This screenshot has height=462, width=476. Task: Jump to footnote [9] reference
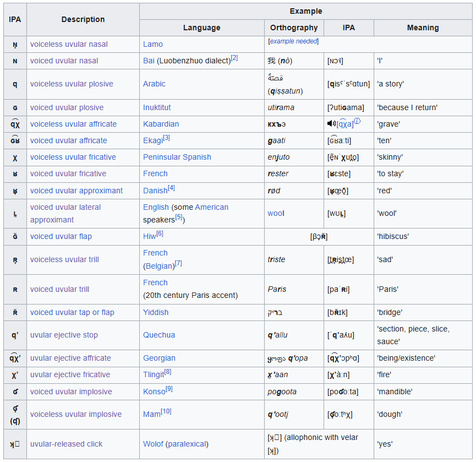click(169, 389)
